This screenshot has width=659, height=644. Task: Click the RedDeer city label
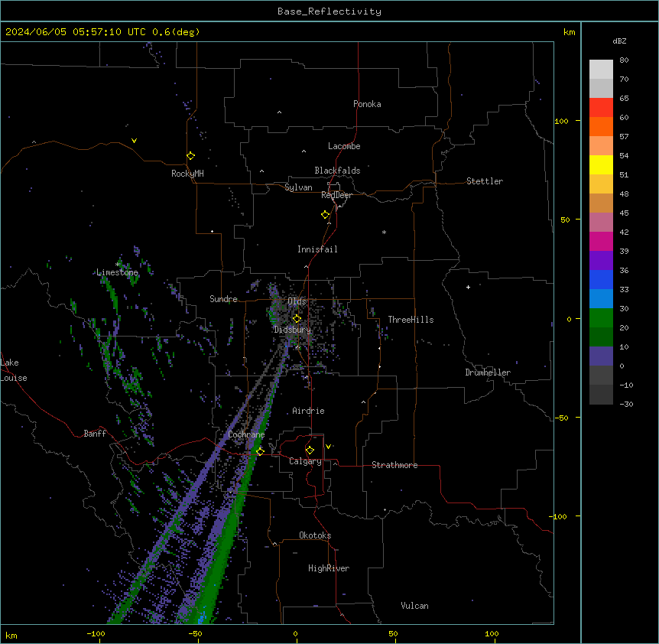click(x=336, y=195)
